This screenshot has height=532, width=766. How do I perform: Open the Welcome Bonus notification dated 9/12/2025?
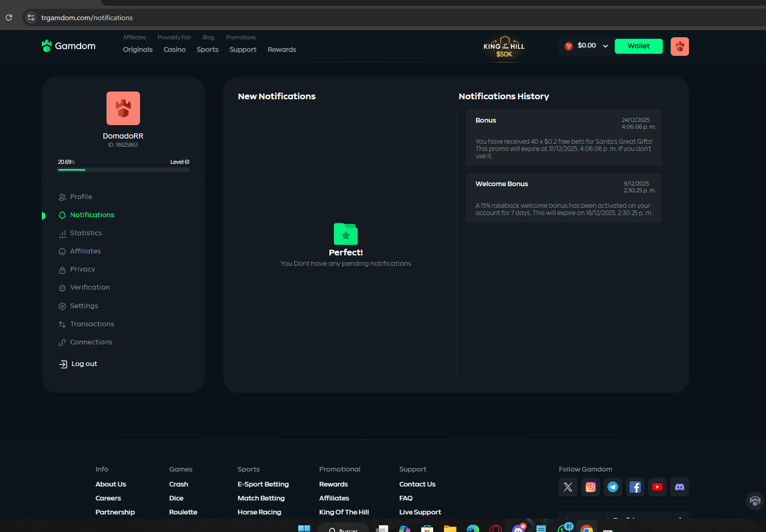(564, 198)
